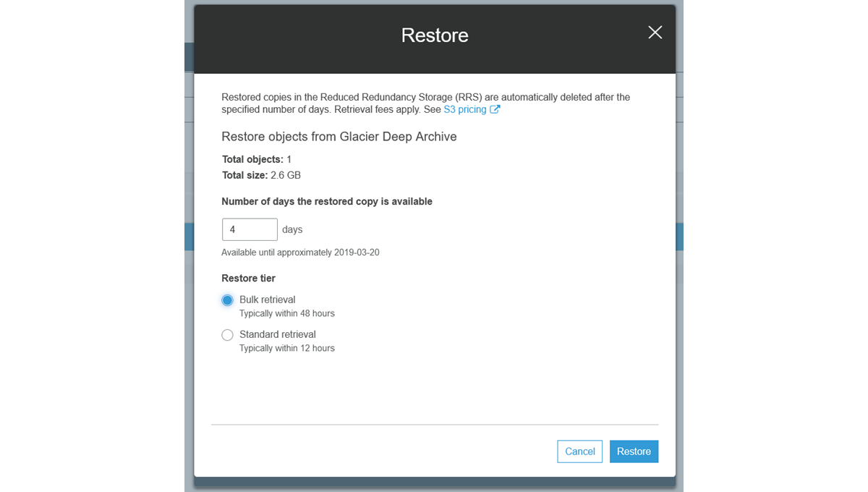Viewport: 868px width, 492px height.
Task: Click the Total size 2.6 GB line
Action: pyautogui.click(x=261, y=175)
